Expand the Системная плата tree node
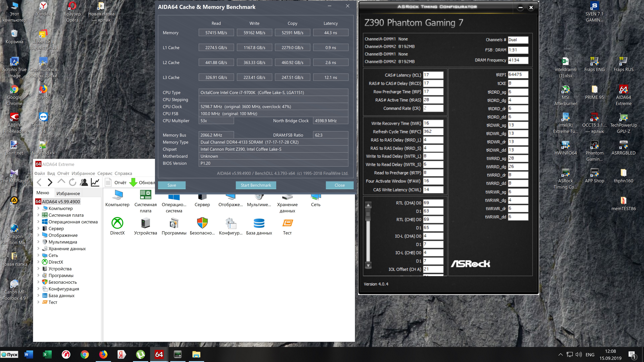 tap(38, 215)
